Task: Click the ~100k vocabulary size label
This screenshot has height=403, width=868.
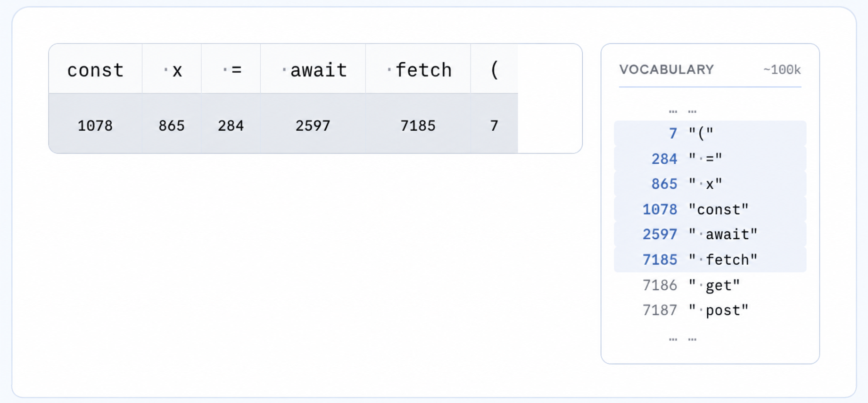Action: coord(782,70)
